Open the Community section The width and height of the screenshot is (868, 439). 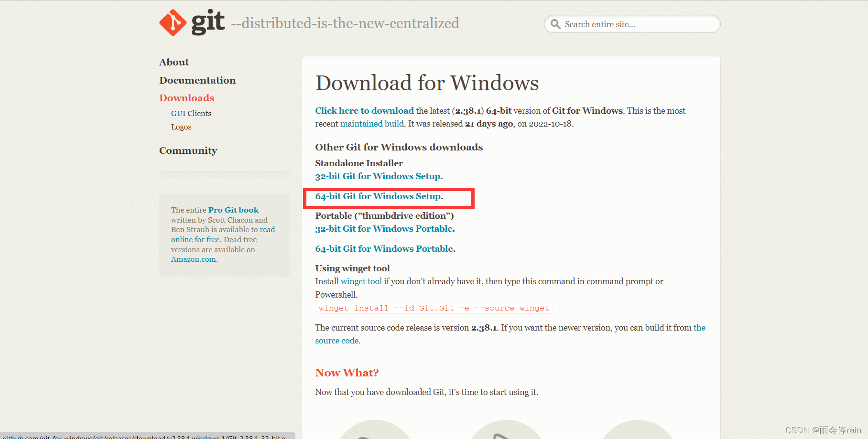coord(188,150)
